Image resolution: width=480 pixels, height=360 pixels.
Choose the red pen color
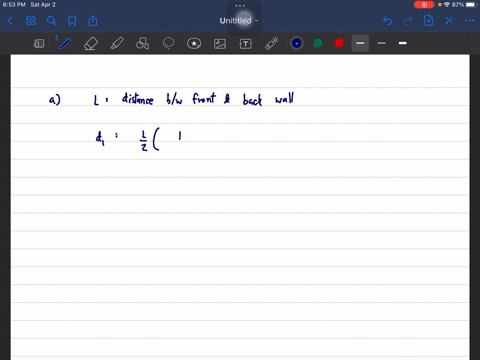tap(339, 43)
